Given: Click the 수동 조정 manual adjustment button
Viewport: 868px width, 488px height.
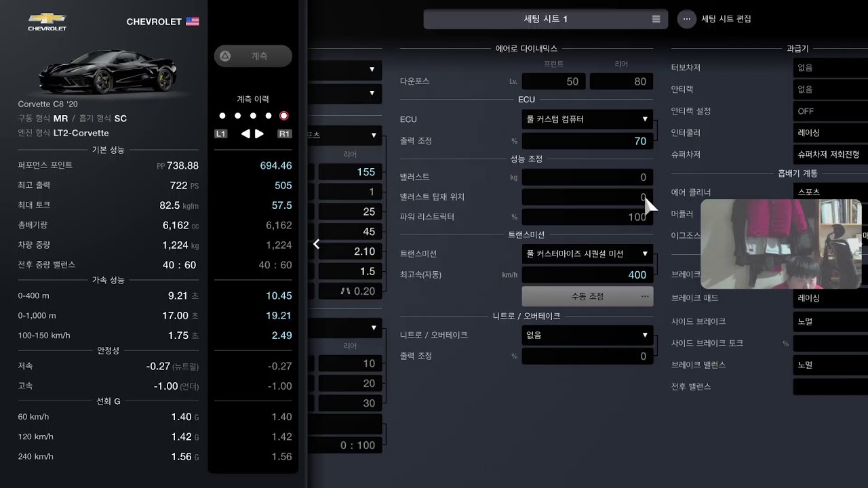Looking at the screenshot, I should point(588,296).
